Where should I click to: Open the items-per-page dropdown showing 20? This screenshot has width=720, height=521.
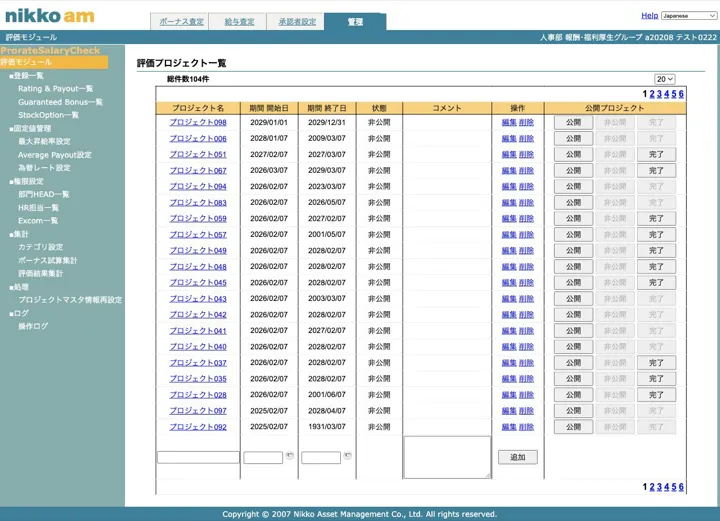(x=664, y=79)
